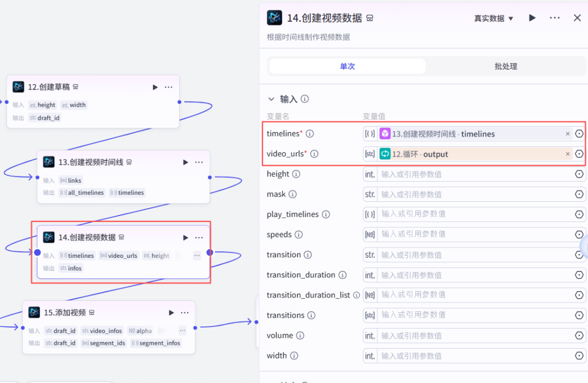Show info for height parameter
This screenshot has height=383, width=588.
click(x=296, y=174)
